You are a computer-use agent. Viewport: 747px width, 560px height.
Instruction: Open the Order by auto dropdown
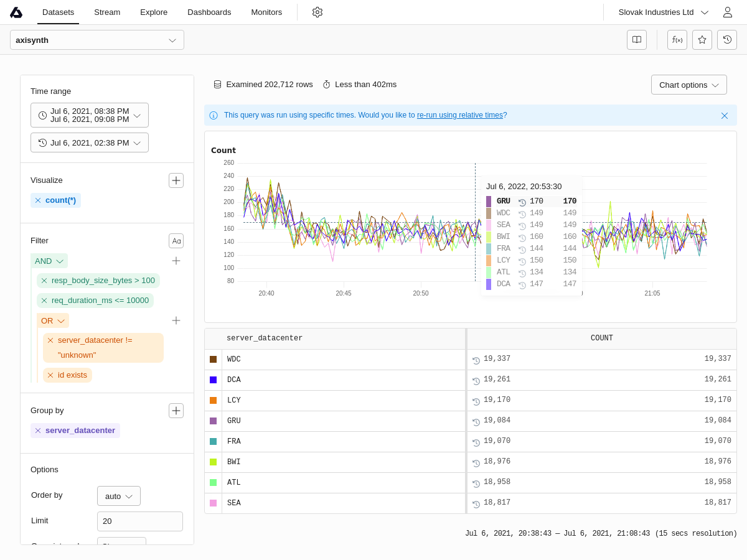coord(119,496)
